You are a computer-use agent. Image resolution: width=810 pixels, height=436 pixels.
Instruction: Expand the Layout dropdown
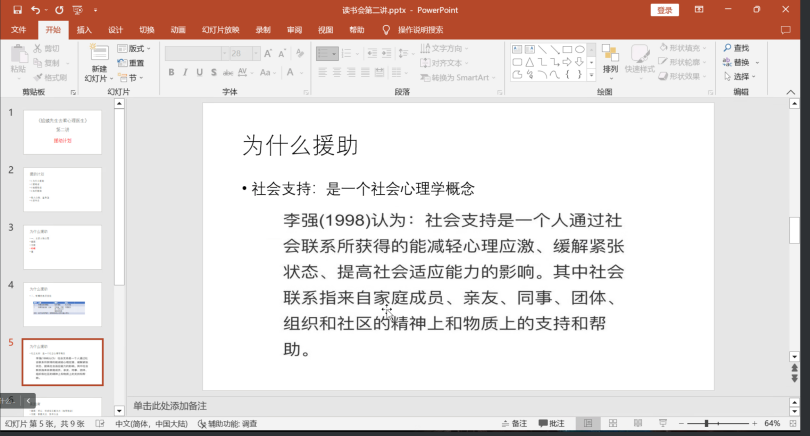(x=135, y=48)
